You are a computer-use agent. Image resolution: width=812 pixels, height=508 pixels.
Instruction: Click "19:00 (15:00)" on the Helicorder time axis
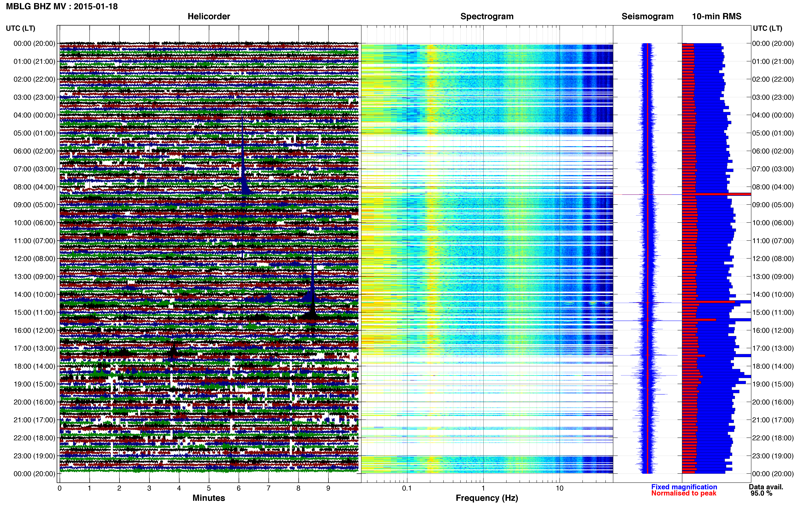click(x=34, y=384)
